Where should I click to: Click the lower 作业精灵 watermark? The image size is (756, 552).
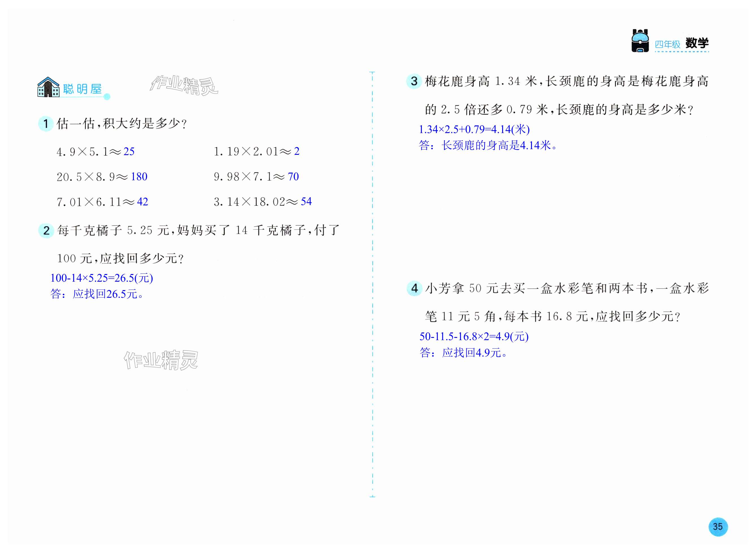pos(161,360)
